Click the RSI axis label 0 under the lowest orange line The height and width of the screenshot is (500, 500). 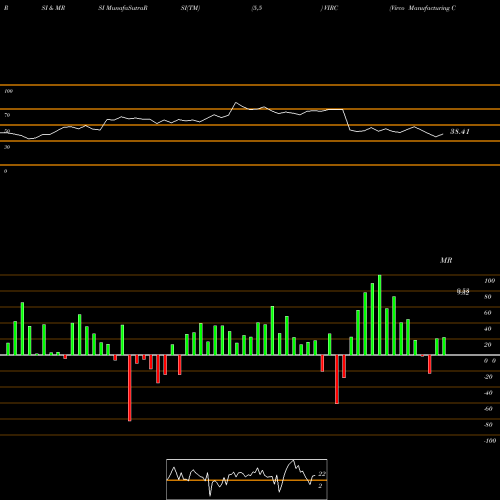point(5,171)
